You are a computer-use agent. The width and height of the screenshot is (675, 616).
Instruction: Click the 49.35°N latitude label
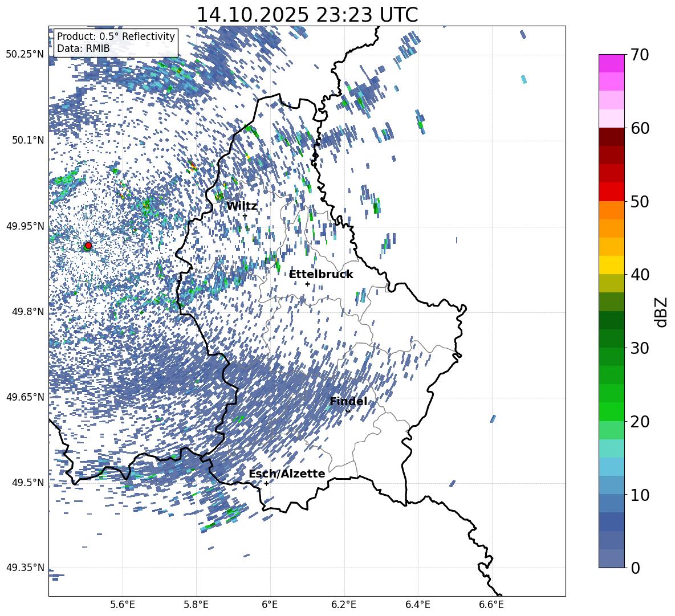pos(25,568)
